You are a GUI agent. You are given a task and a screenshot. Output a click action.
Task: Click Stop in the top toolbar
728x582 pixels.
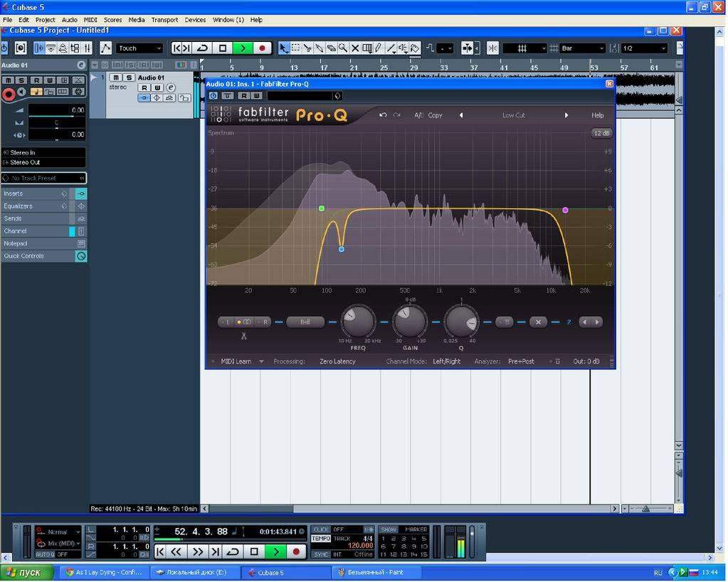coord(223,48)
